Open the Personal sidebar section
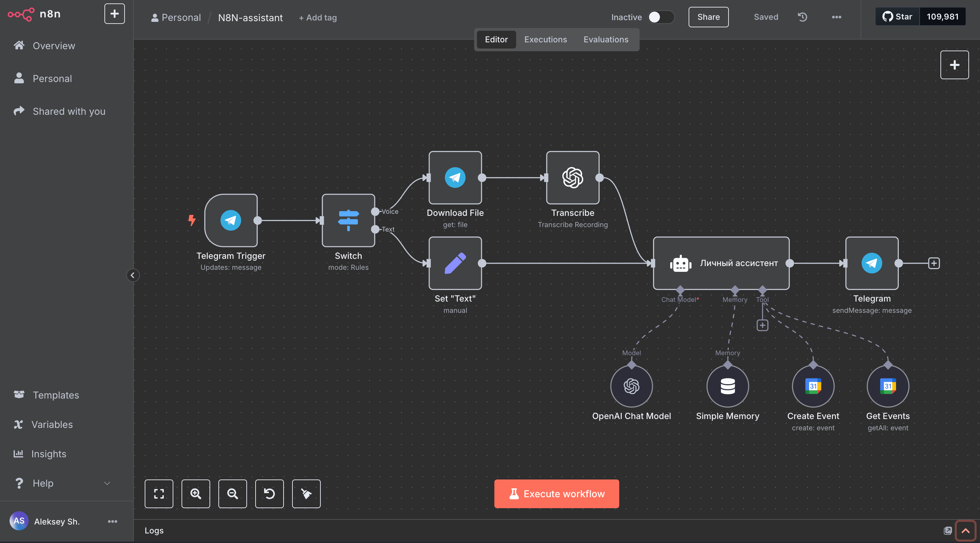Image resolution: width=980 pixels, height=543 pixels. coord(52,79)
